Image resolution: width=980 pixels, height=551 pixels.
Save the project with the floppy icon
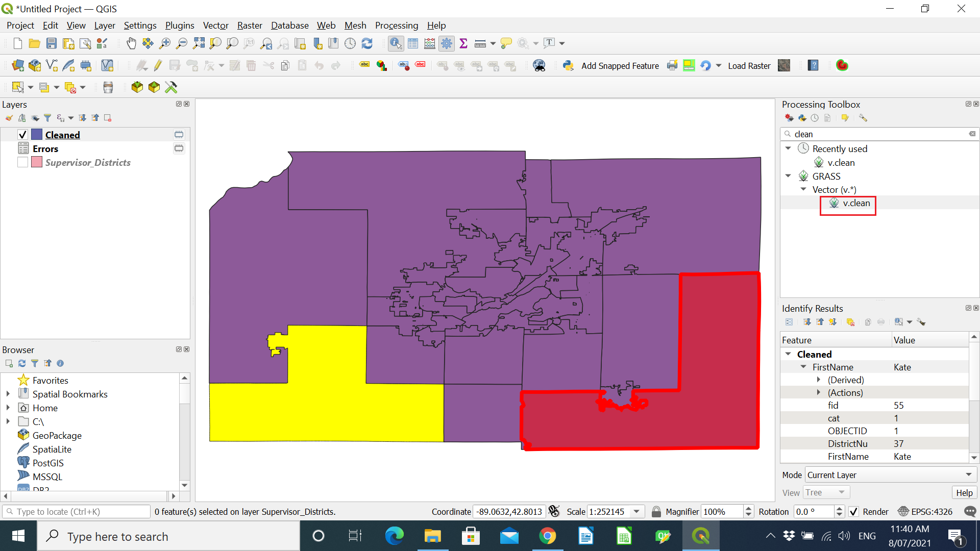pos(52,43)
